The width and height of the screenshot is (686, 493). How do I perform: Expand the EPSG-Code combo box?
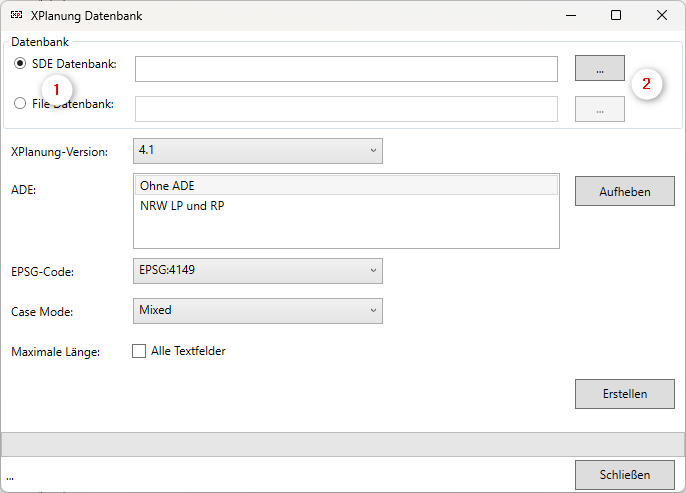[257, 270]
